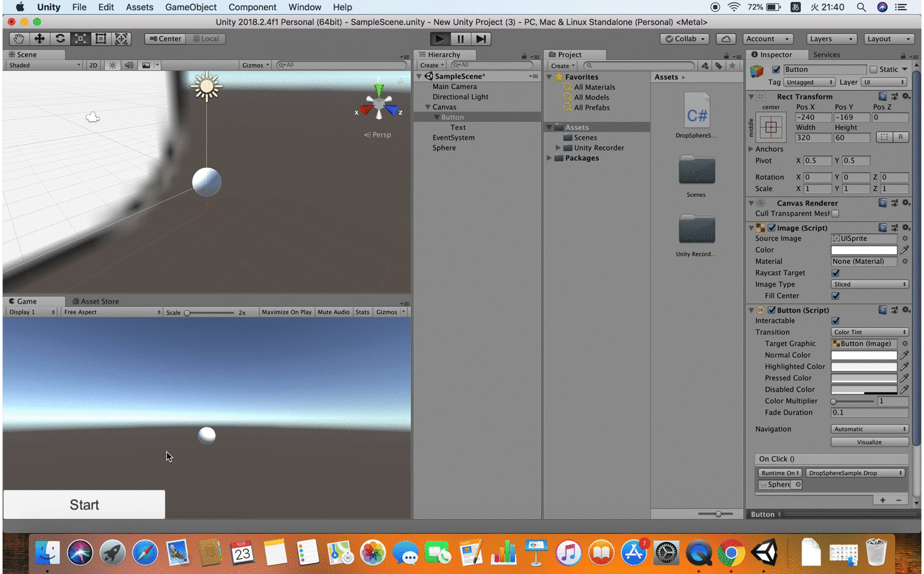Select the Hand tool in the toolbar
This screenshot has width=924, height=574.
click(x=18, y=38)
